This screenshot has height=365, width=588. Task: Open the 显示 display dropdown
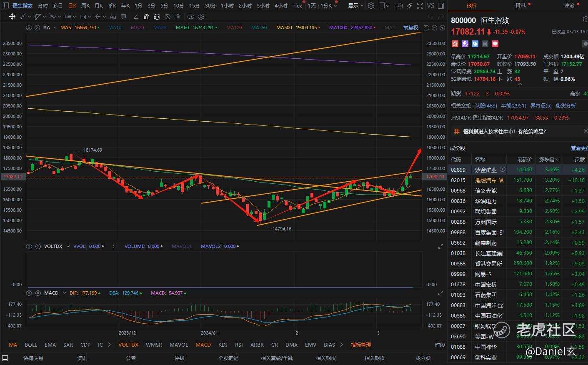355,5
